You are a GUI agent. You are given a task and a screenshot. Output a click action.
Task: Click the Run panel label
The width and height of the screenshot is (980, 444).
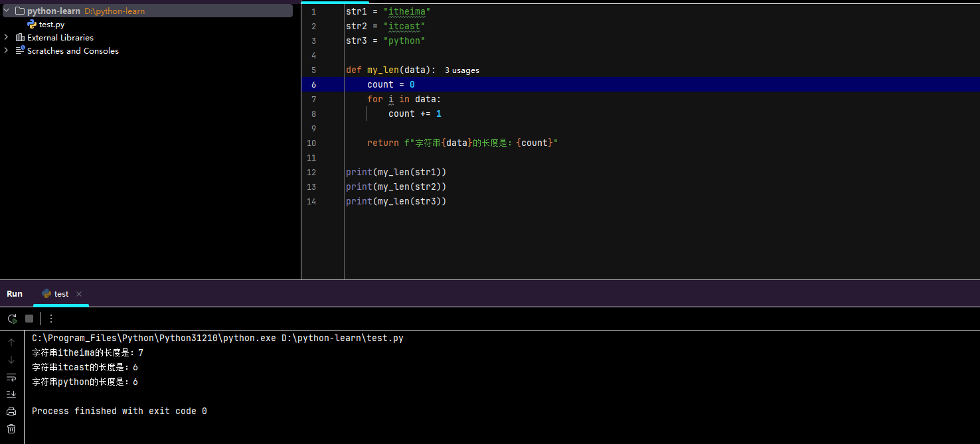pyautogui.click(x=15, y=293)
